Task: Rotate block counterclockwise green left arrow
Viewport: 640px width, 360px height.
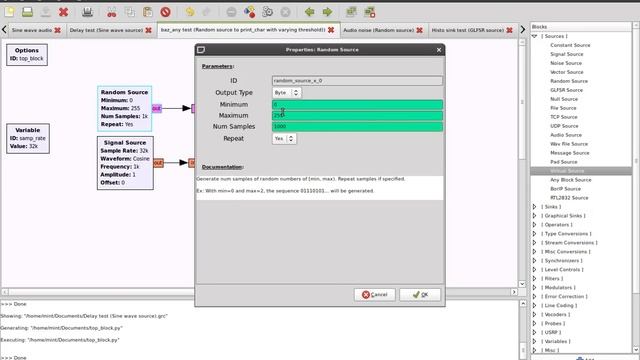Action: click(309, 12)
